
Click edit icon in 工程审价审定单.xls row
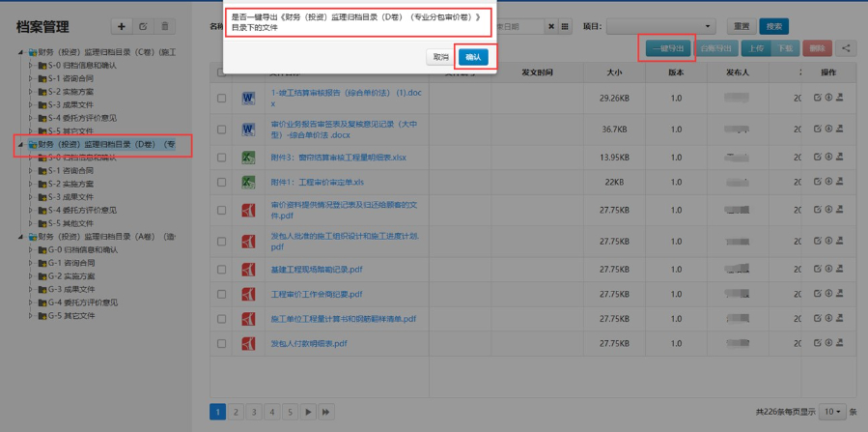(818, 183)
